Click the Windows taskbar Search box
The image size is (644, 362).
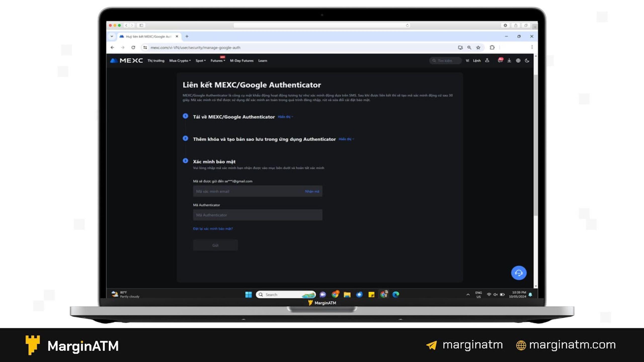coord(286,294)
